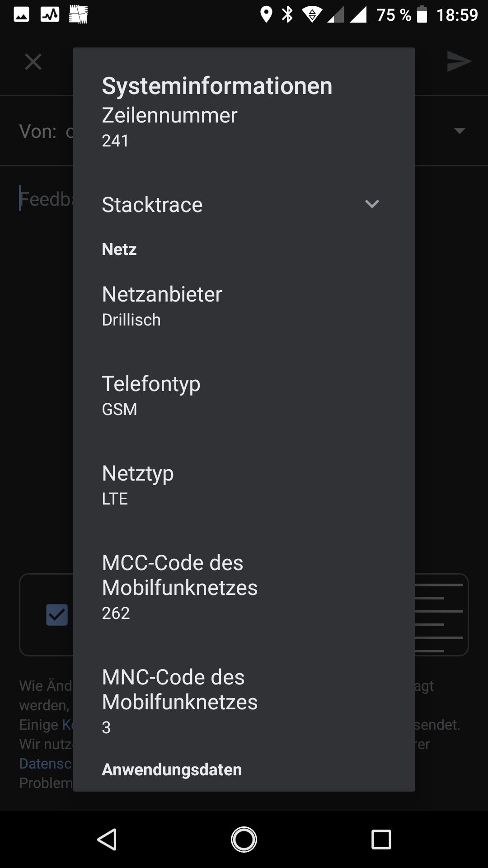Image resolution: width=488 pixels, height=868 pixels.
Task: Expand the Anwendungsdaten section
Action: coord(172,769)
